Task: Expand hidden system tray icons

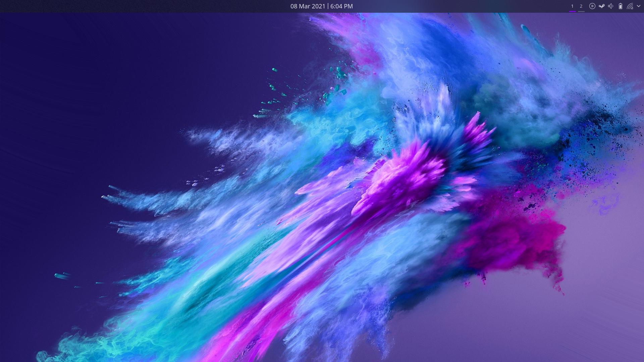Action: pos(638,6)
